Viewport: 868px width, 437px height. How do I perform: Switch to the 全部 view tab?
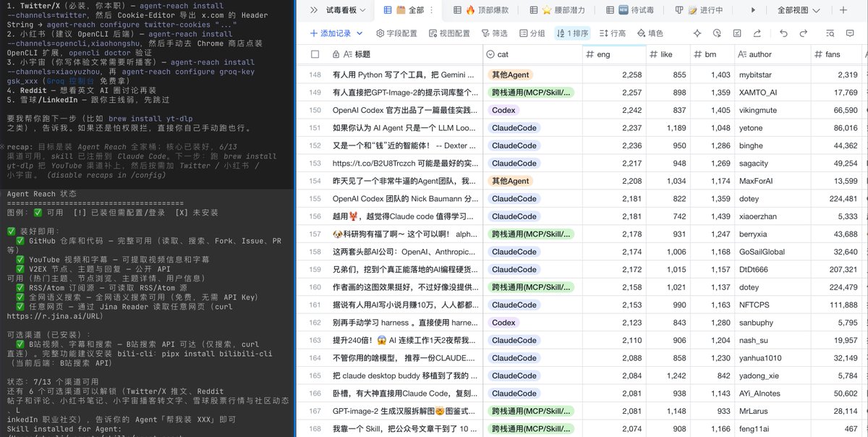[409, 10]
